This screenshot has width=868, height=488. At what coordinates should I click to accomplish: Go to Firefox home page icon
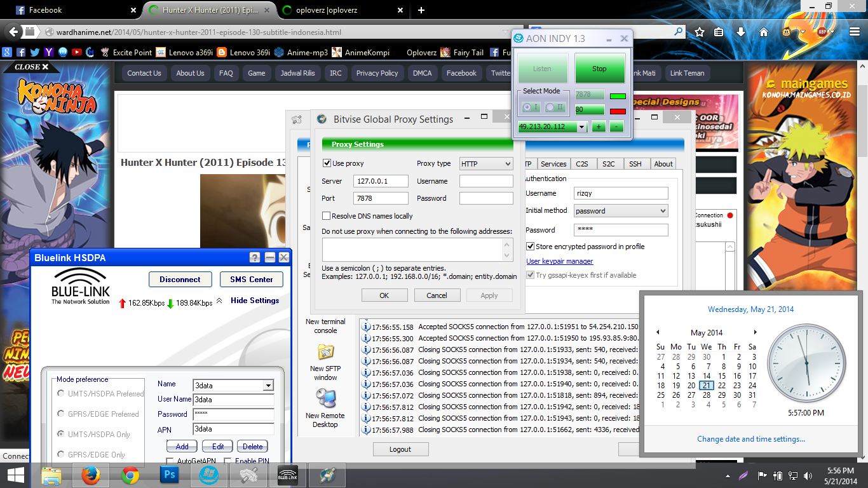point(764,32)
